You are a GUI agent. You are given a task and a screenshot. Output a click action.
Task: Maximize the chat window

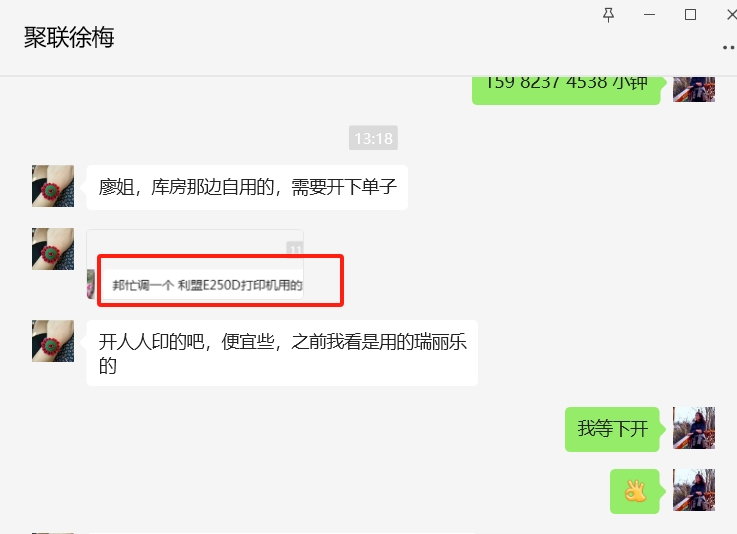coord(690,15)
